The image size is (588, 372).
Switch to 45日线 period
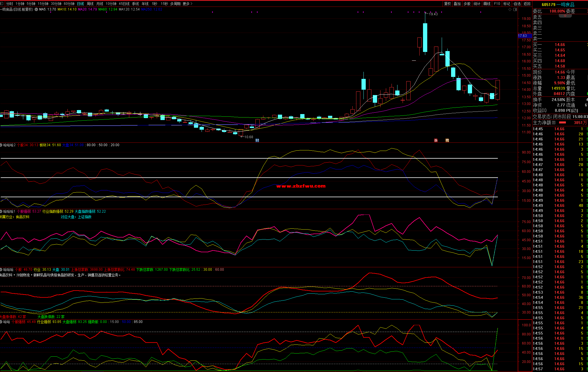124,4
